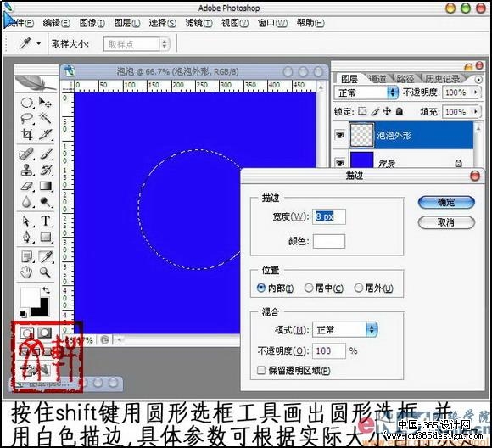This screenshot has height=448, width=492.
Task: Open the 模式 blend mode dropdown
Action: click(345, 330)
